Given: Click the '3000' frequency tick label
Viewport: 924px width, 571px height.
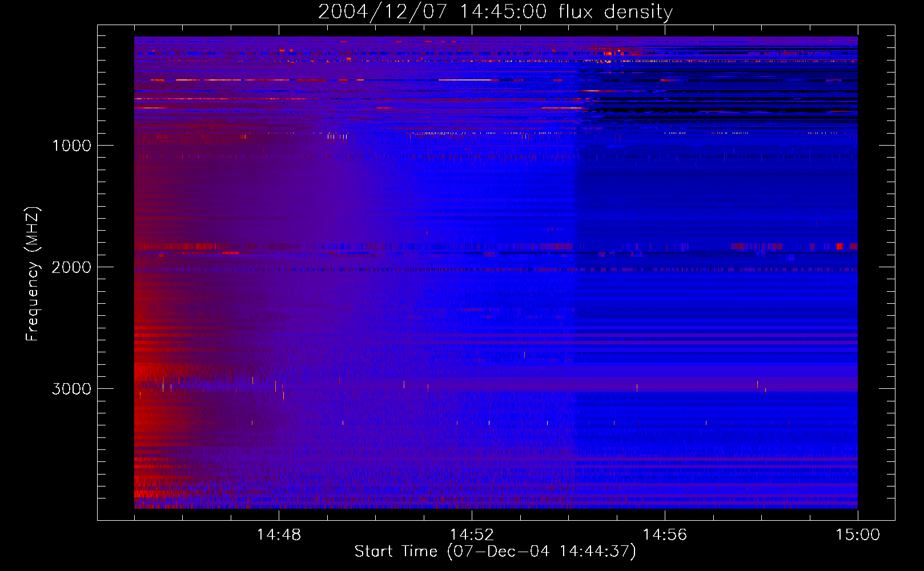Looking at the screenshot, I should tap(71, 389).
